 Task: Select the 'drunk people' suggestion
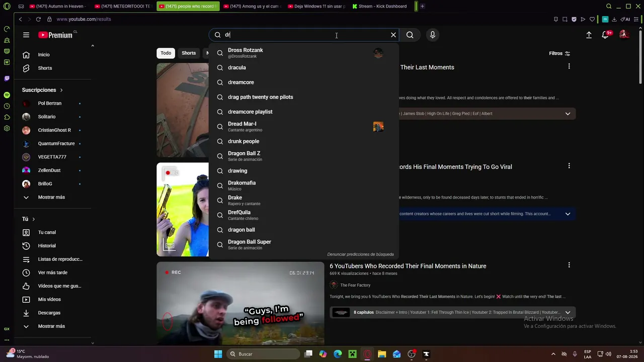(304, 141)
